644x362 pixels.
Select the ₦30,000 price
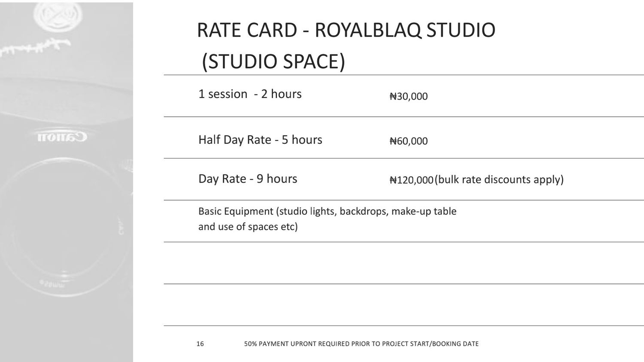click(x=408, y=96)
